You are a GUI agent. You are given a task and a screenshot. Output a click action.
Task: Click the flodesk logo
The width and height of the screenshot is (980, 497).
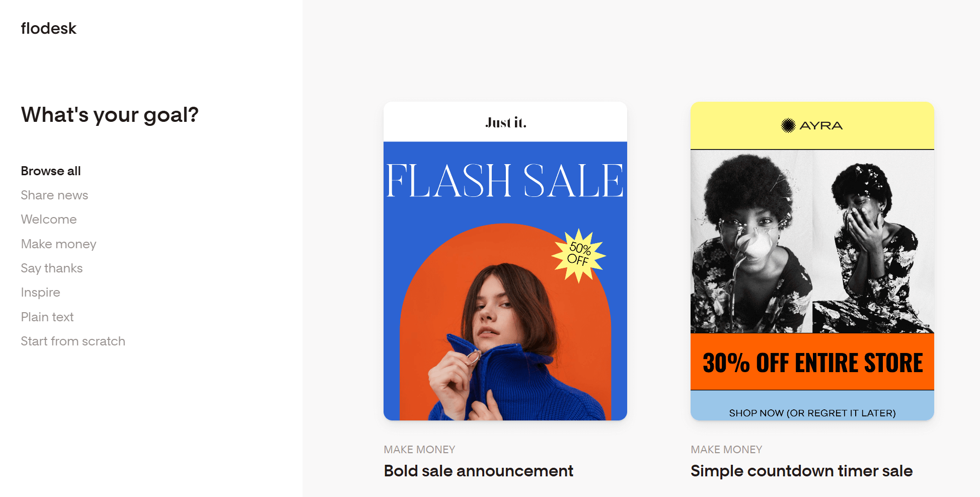pyautogui.click(x=48, y=29)
